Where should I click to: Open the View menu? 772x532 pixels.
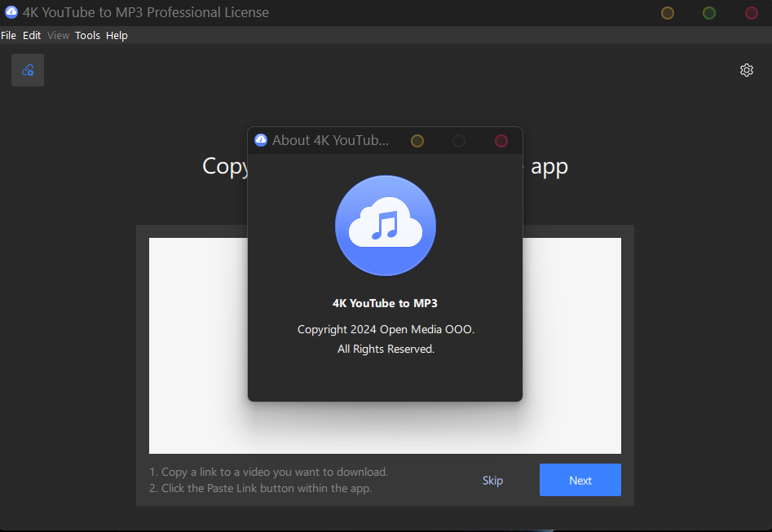tap(58, 35)
